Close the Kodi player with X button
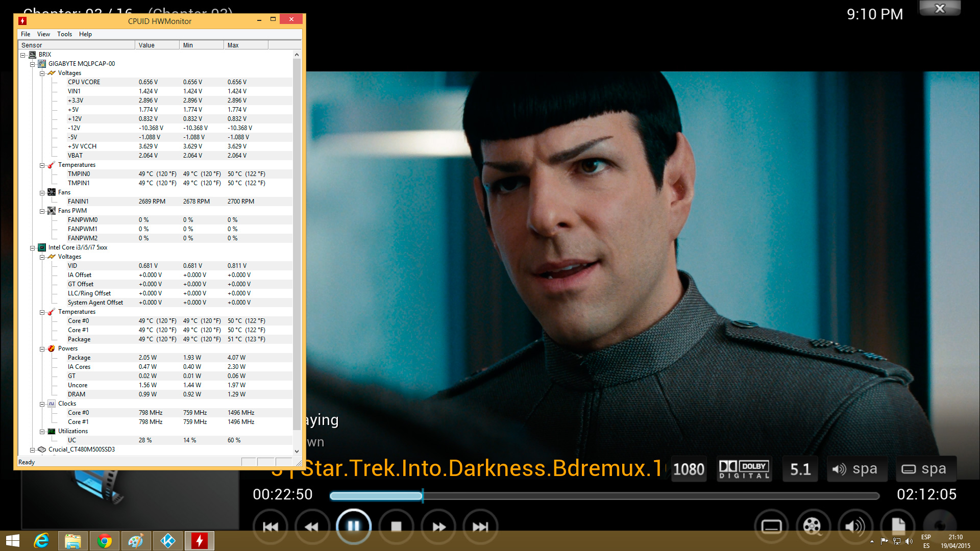 [940, 9]
